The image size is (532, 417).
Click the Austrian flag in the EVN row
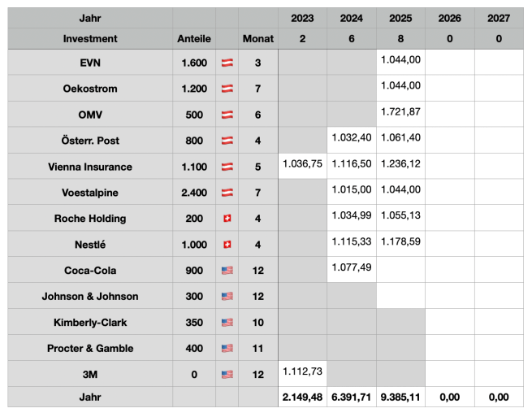pyautogui.click(x=227, y=63)
